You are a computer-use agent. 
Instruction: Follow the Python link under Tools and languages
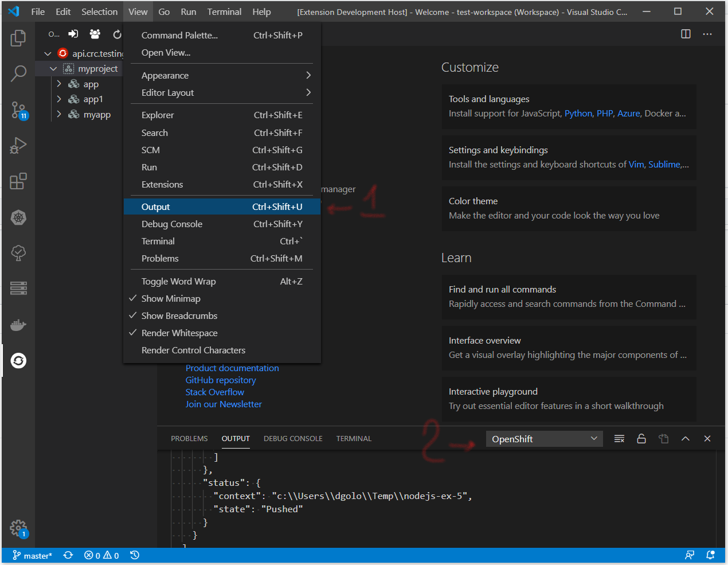pos(578,113)
